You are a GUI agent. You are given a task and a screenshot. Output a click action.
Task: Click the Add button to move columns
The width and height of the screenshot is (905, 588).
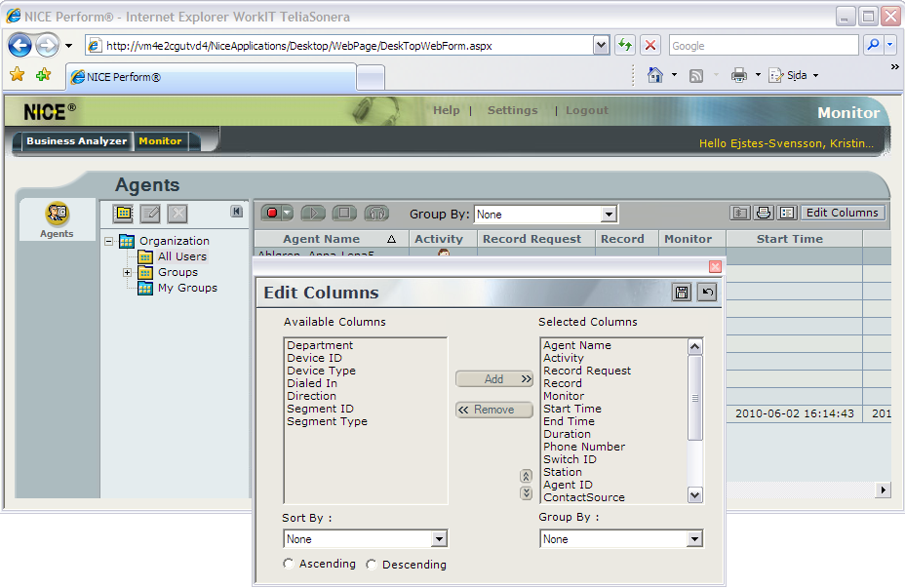[493, 379]
